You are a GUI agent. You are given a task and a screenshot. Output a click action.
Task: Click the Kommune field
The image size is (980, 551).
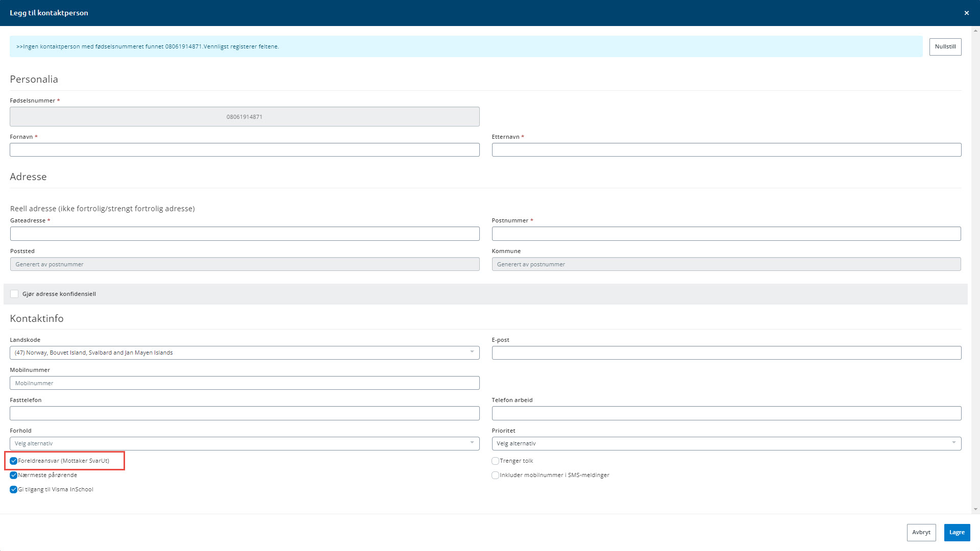tap(726, 264)
